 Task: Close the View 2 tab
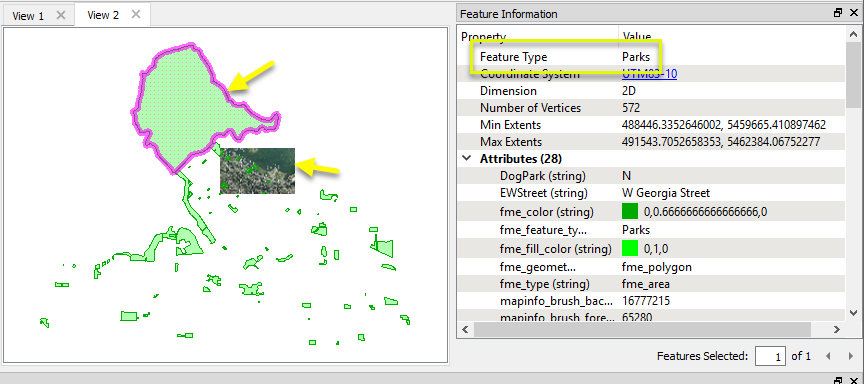(x=137, y=14)
